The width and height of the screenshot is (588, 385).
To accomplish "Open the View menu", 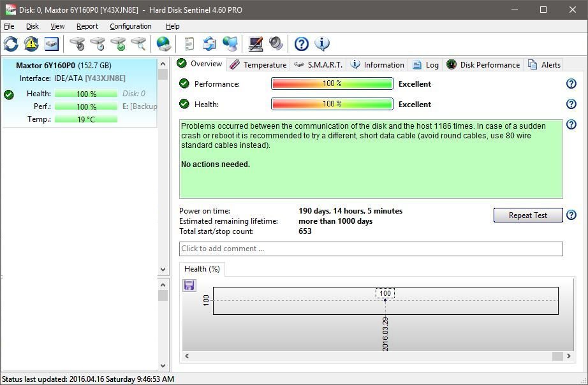I will pos(57,26).
